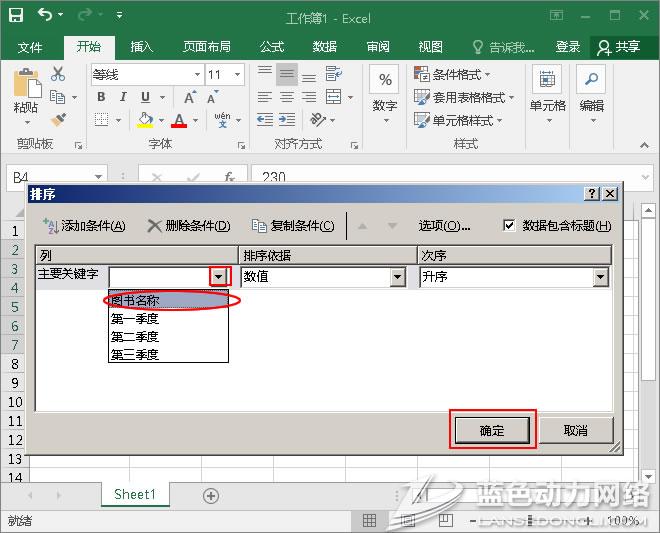Add new sheet with plus icon
Viewport: 660px width, 533px height.
(x=211, y=495)
